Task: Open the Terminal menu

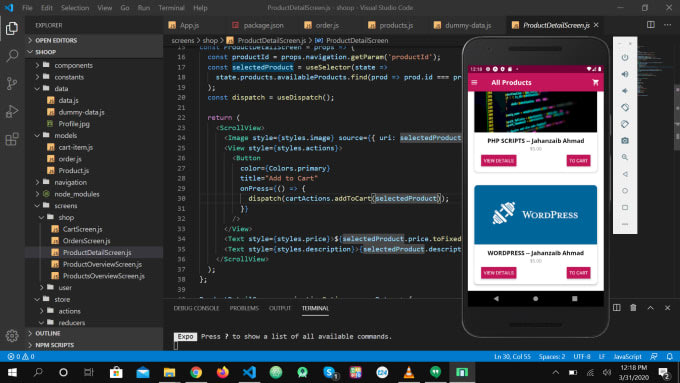Action: pyautogui.click(x=171, y=8)
